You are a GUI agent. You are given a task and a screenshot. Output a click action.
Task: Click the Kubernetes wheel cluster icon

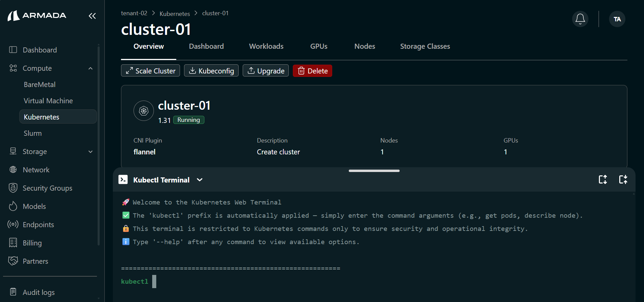[144, 111]
